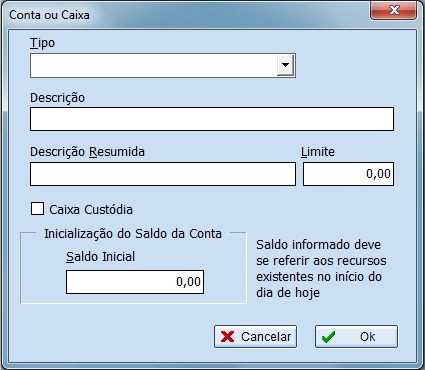The image size is (425, 370).
Task: Select the Limite value field
Action: (348, 174)
